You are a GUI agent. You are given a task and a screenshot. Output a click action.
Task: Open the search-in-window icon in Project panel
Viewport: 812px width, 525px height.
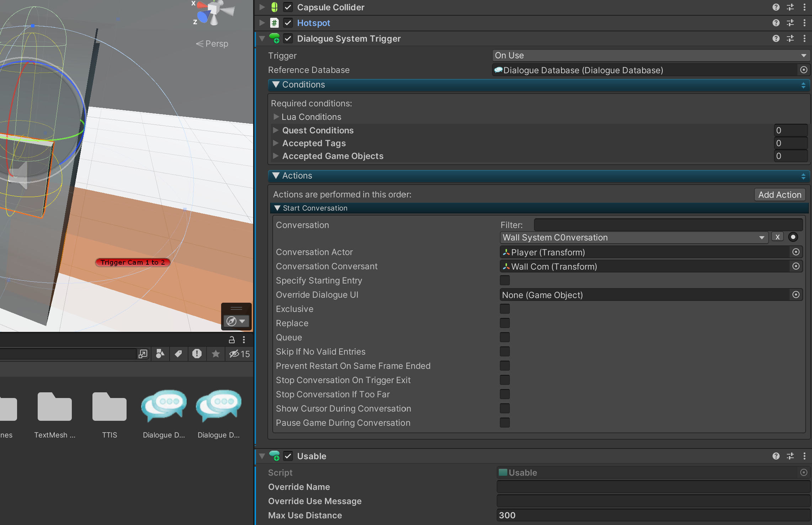pos(143,354)
